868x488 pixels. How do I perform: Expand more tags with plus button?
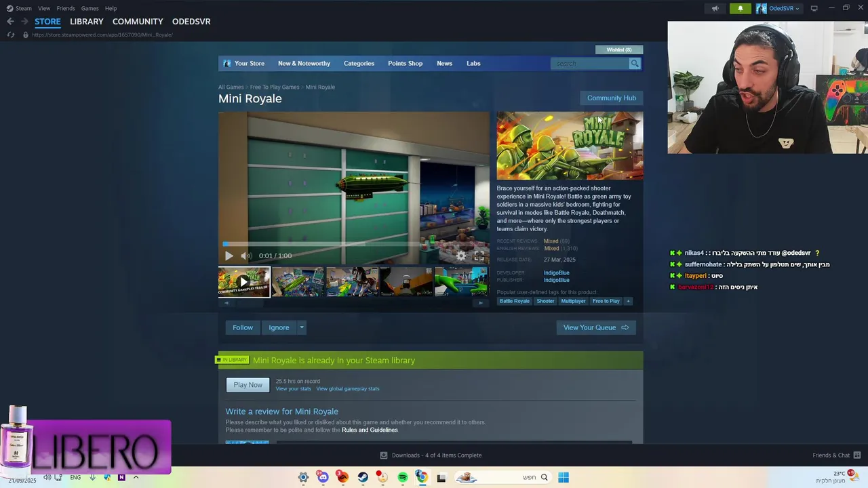coord(628,302)
